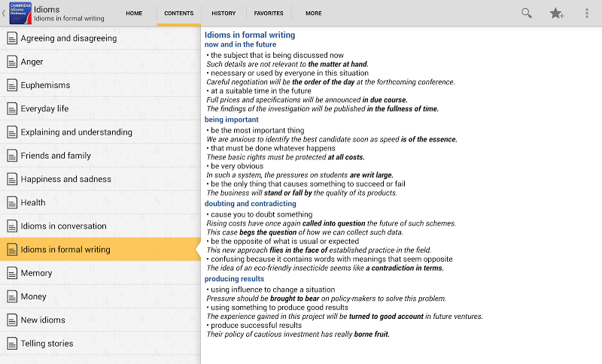The image size is (602, 364).
Task: Click document icon beside Happiness and sadness
Action: (x=12, y=179)
